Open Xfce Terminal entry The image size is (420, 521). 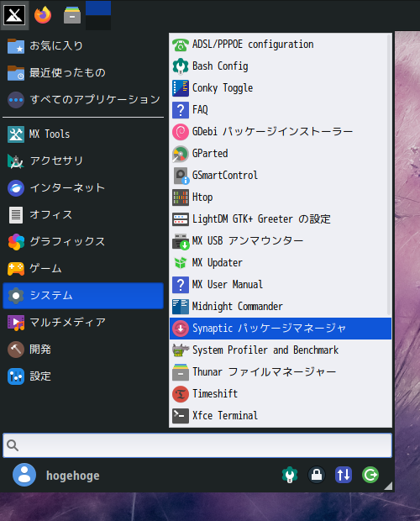click(281, 416)
